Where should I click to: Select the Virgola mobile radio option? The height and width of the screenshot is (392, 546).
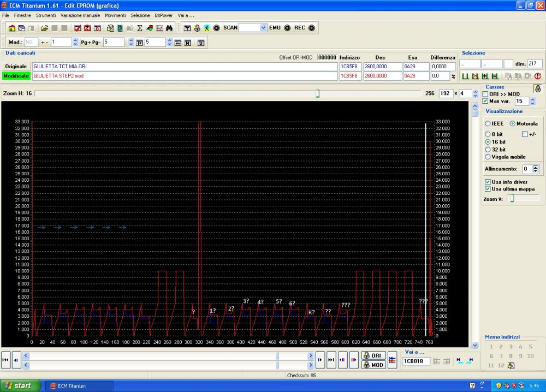coord(488,157)
